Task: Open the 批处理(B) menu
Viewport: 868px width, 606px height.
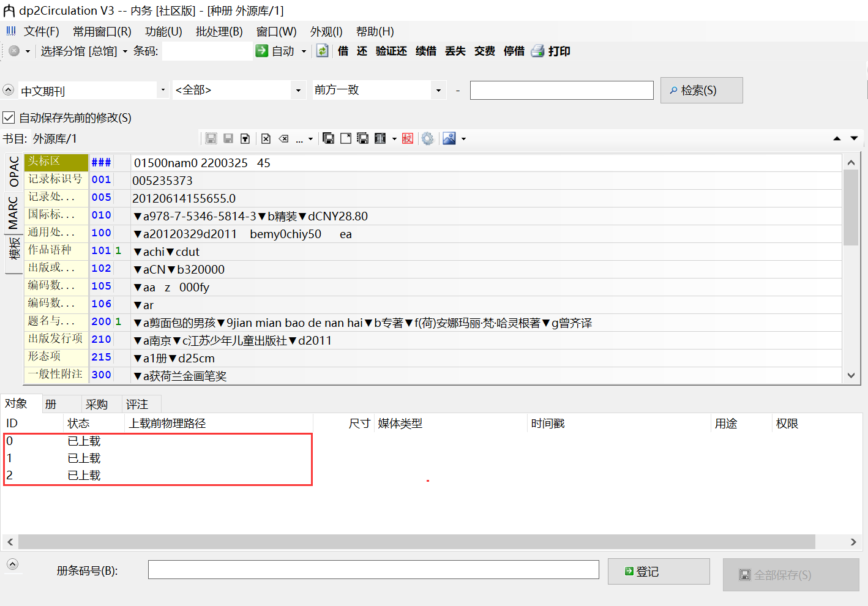Action: [219, 31]
